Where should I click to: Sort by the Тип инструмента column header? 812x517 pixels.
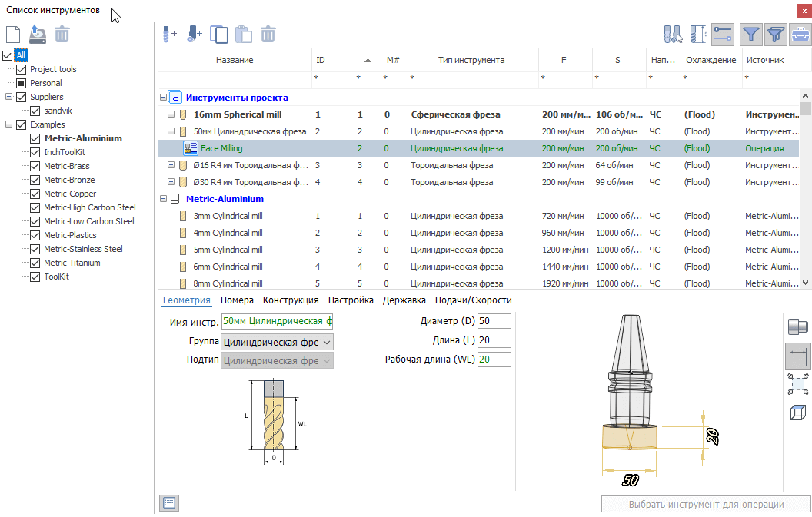pyautogui.click(x=471, y=60)
